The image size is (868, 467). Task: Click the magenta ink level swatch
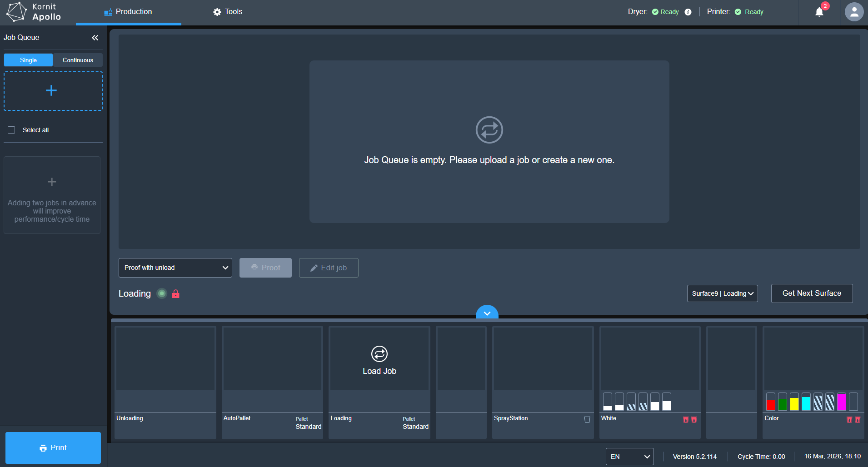[841, 402]
